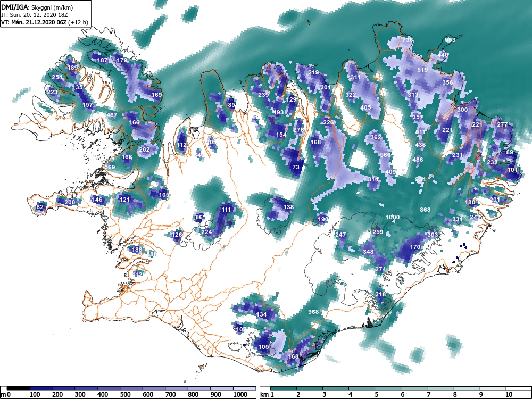Viewport: 532px width, 399px height.
Task: Click the visibility value '187' on the map
Action: pyautogui.click(x=103, y=60)
